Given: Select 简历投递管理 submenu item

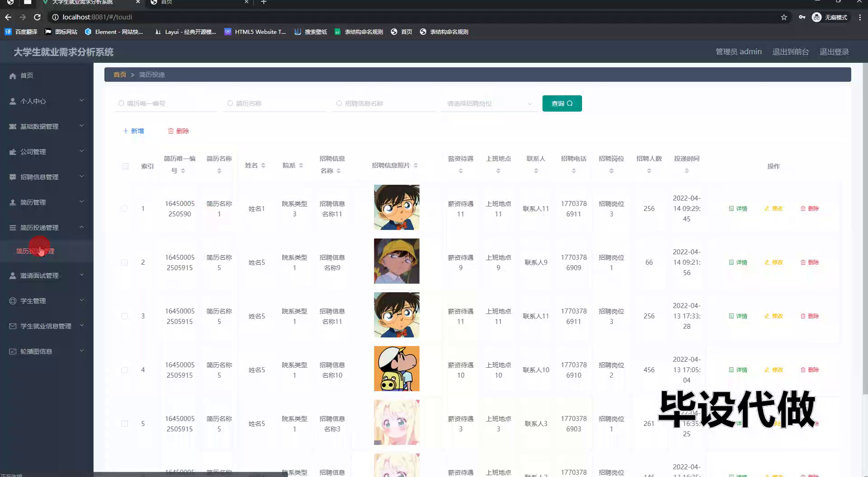Looking at the screenshot, I should [x=35, y=251].
